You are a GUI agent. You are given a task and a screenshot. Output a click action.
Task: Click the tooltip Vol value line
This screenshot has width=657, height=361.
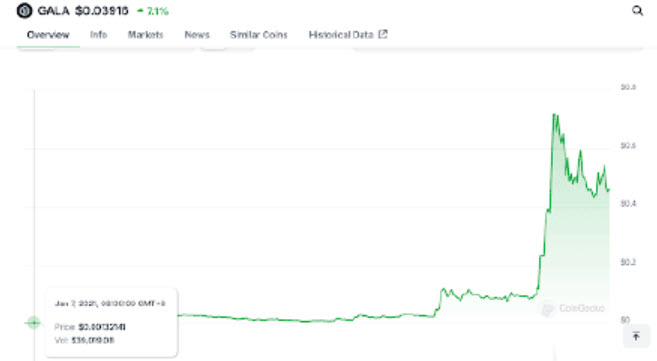(84, 340)
